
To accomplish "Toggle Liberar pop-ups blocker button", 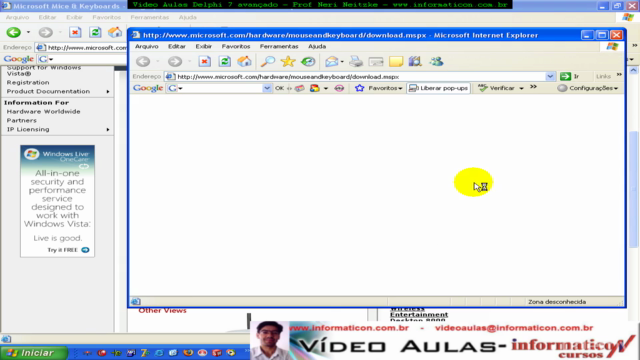I will click(x=438, y=88).
